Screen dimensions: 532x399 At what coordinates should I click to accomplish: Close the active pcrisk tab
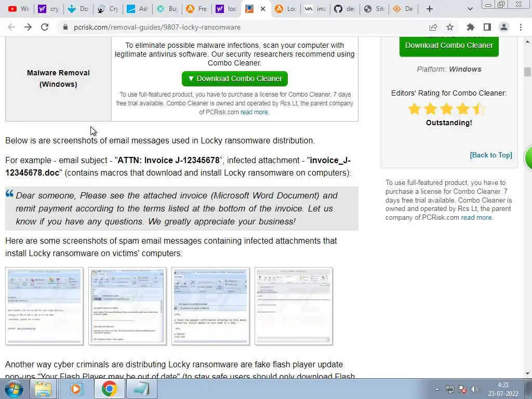click(x=262, y=9)
